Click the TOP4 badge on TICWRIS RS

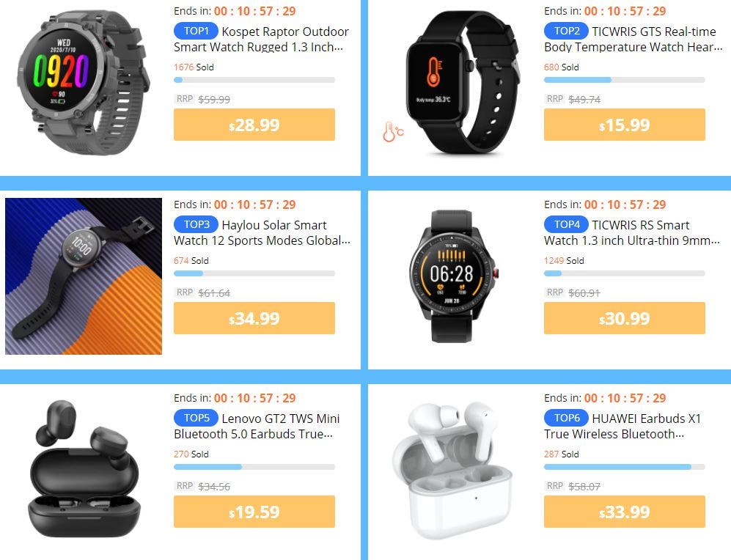(566, 224)
